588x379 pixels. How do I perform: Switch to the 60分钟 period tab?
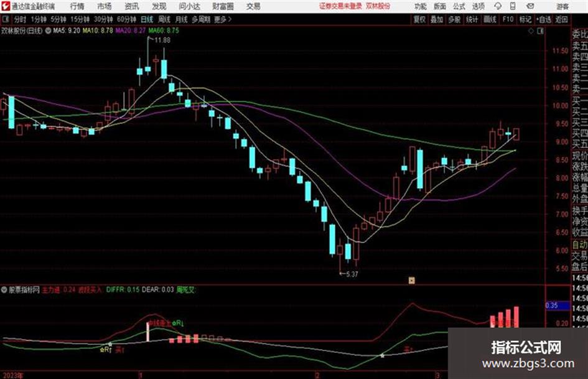point(126,19)
